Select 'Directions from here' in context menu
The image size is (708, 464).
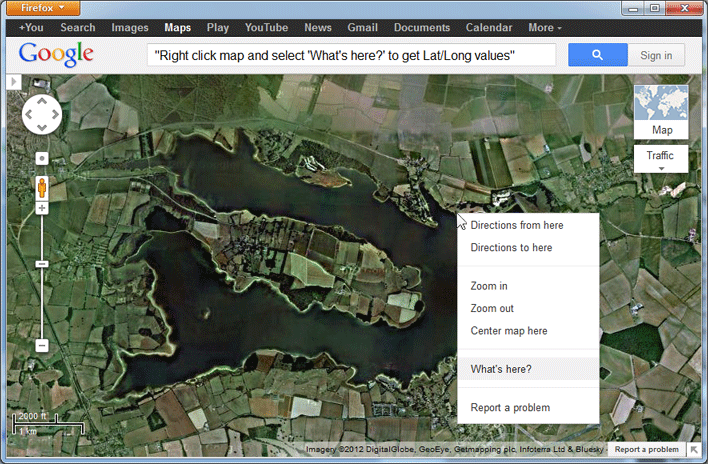click(528, 225)
